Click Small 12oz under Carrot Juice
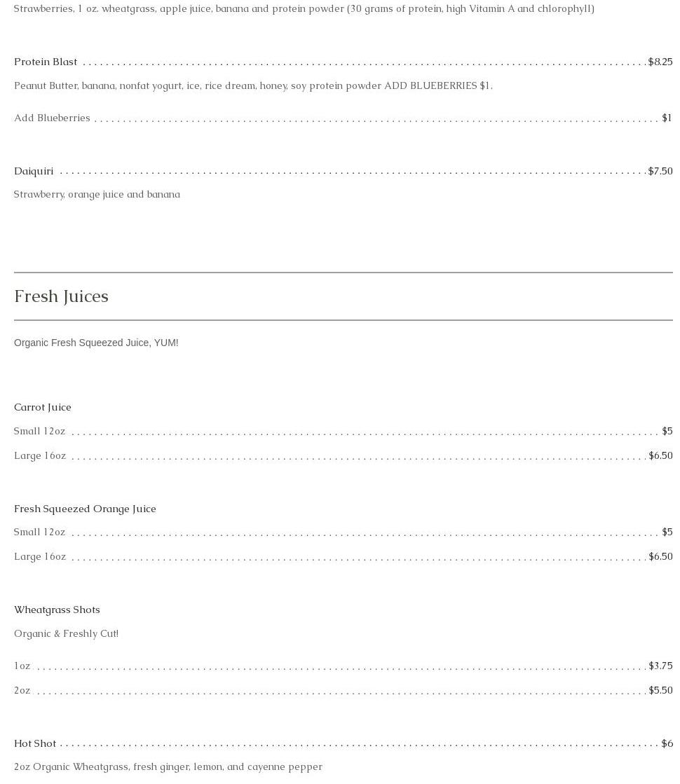 tap(39, 431)
